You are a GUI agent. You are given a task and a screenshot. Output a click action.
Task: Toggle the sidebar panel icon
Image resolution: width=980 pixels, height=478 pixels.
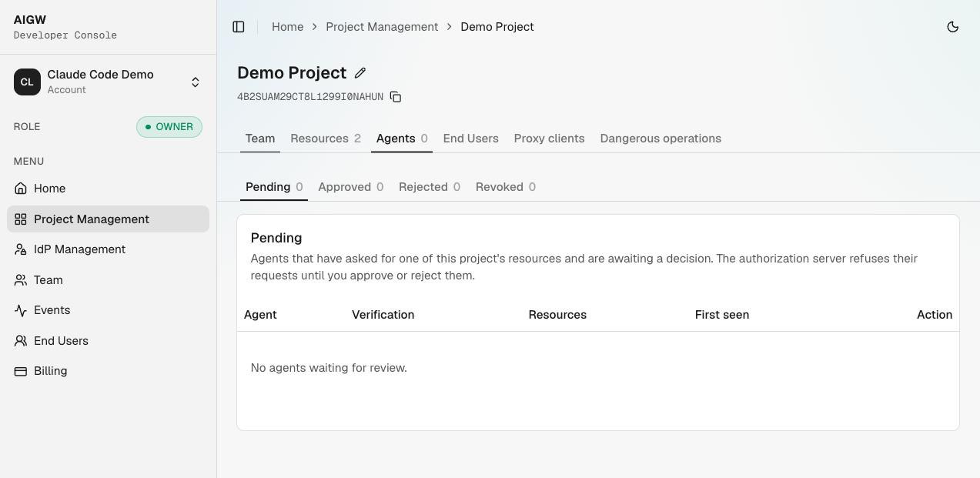click(239, 27)
